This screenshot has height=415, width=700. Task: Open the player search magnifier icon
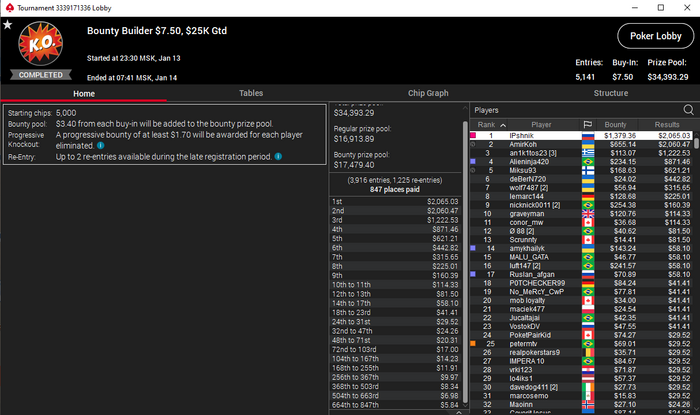688,110
